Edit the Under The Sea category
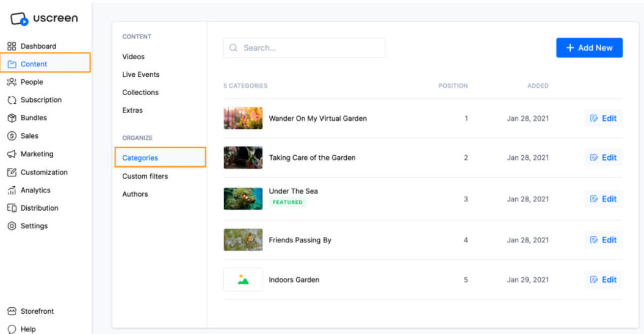The width and height of the screenshot is (644, 334). 603,199
